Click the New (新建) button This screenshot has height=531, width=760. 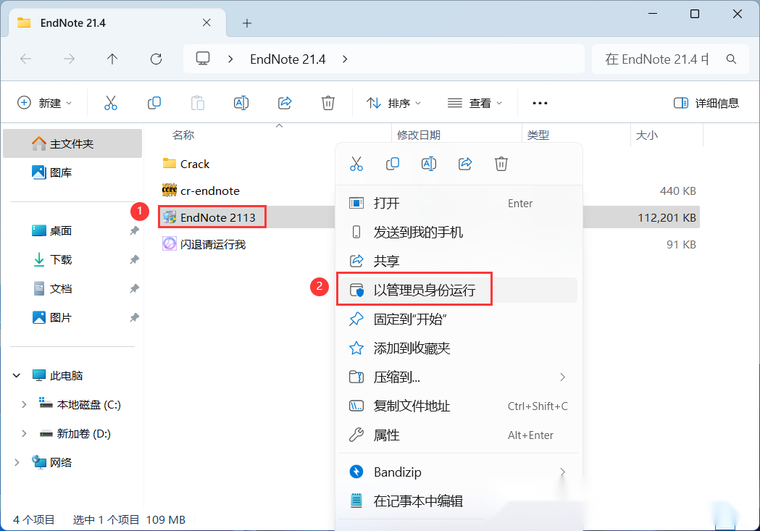click(x=46, y=103)
